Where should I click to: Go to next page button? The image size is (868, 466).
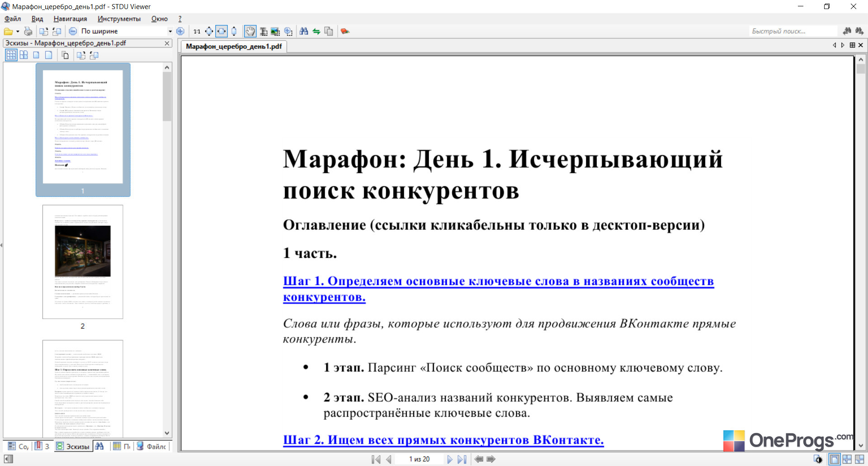pos(450,459)
